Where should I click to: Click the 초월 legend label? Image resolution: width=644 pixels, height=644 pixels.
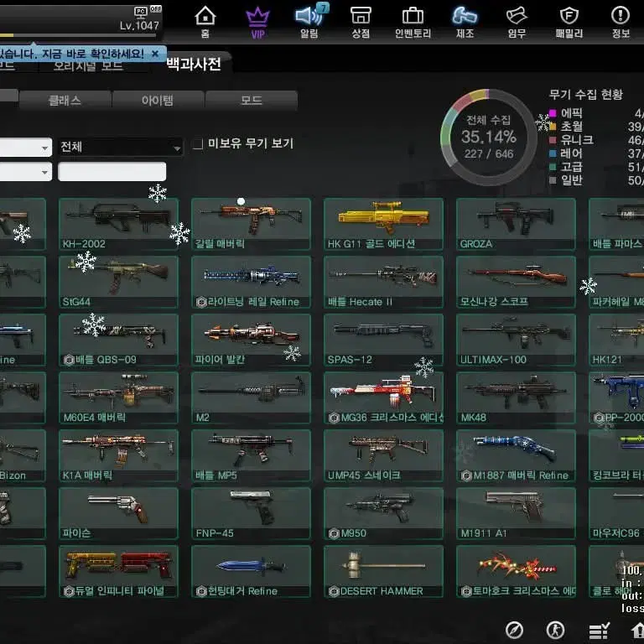click(x=571, y=127)
